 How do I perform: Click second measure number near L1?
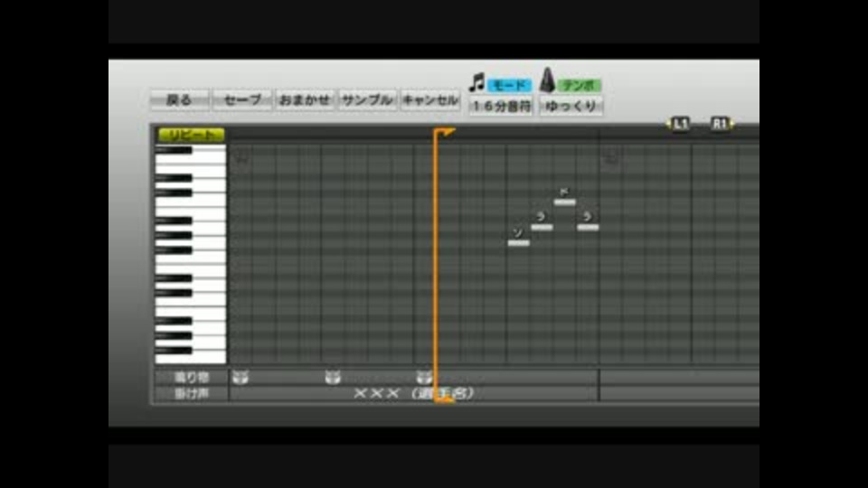pyautogui.click(x=611, y=159)
